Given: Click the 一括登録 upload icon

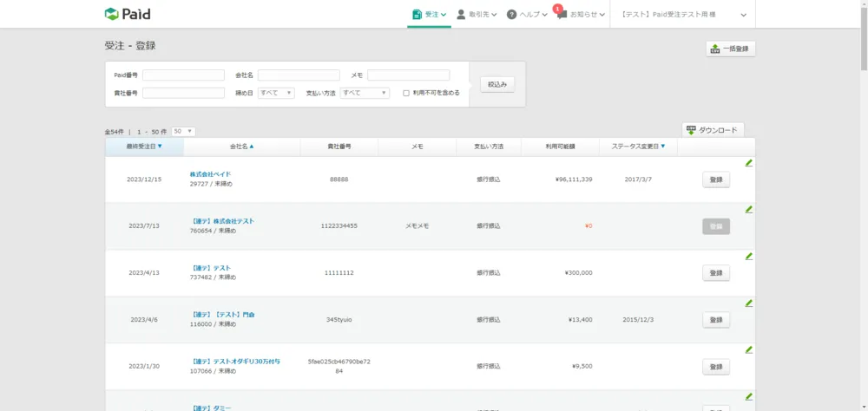Looking at the screenshot, I should tap(714, 49).
